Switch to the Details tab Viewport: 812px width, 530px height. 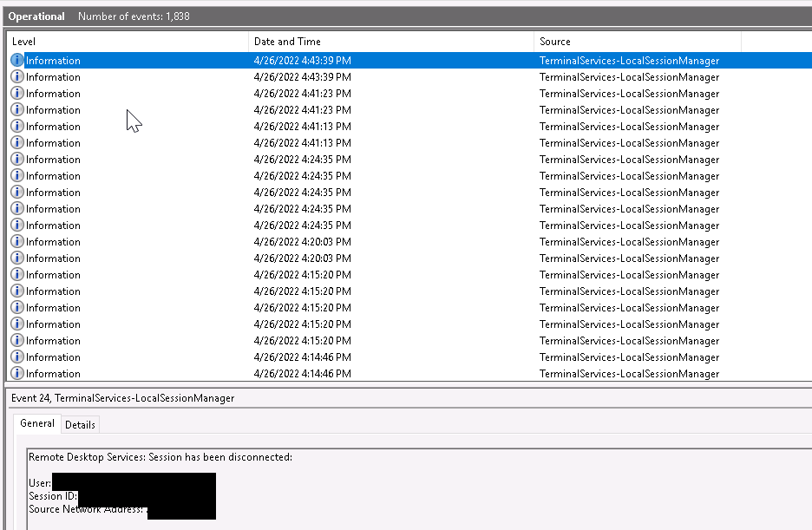point(80,424)
